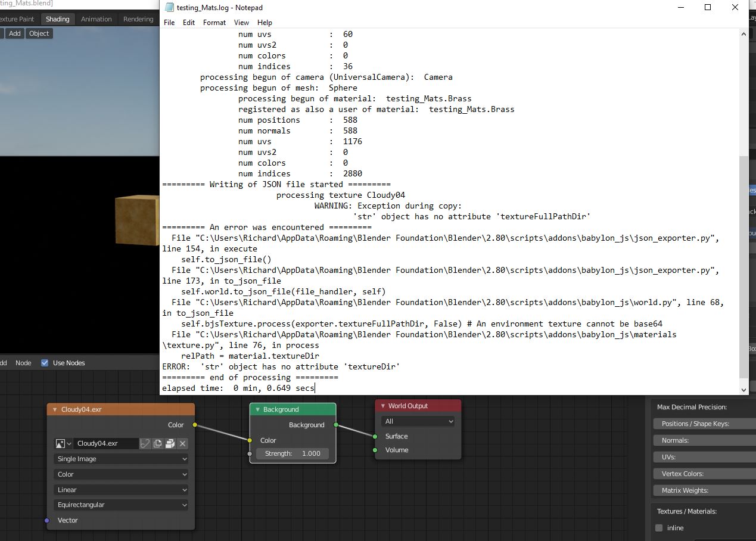Open the Single Image source dropdown
The height and width of the screenshot is (541, 756).
(121, 459)
